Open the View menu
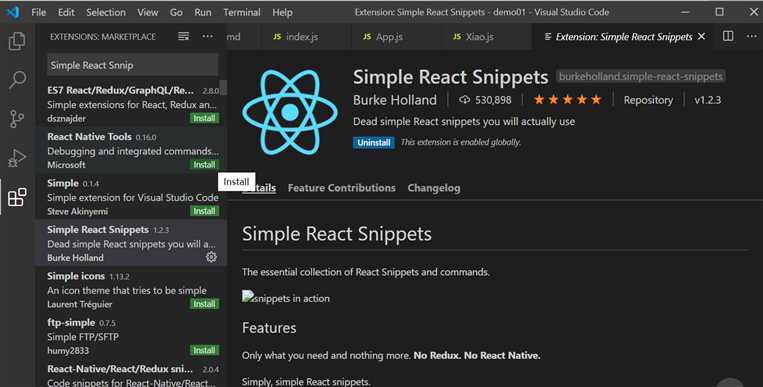The width and height of the screenshot is (763, 387). tap(147, 12)
